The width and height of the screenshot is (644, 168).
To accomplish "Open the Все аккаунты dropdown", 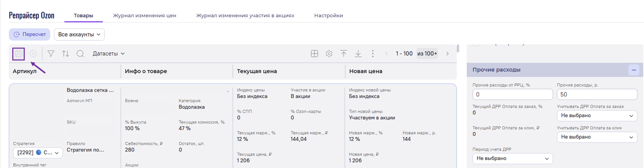I will click(79, 34).
